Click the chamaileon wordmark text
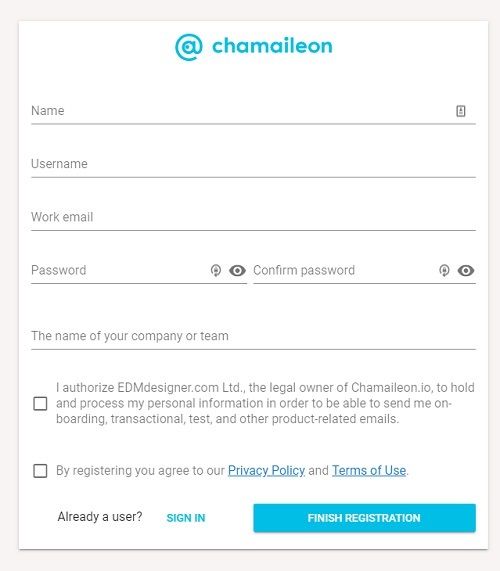The height and width of the screenshot is (571, 500). click(x=272, y=46)
